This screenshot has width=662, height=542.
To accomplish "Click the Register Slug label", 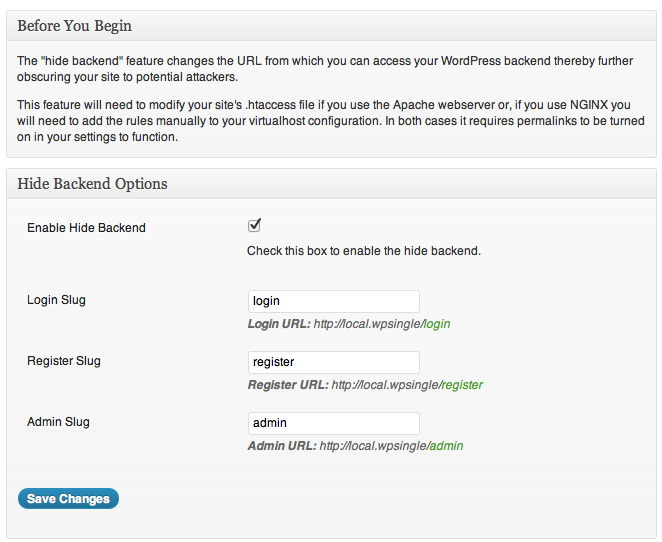I will (64, 361).
